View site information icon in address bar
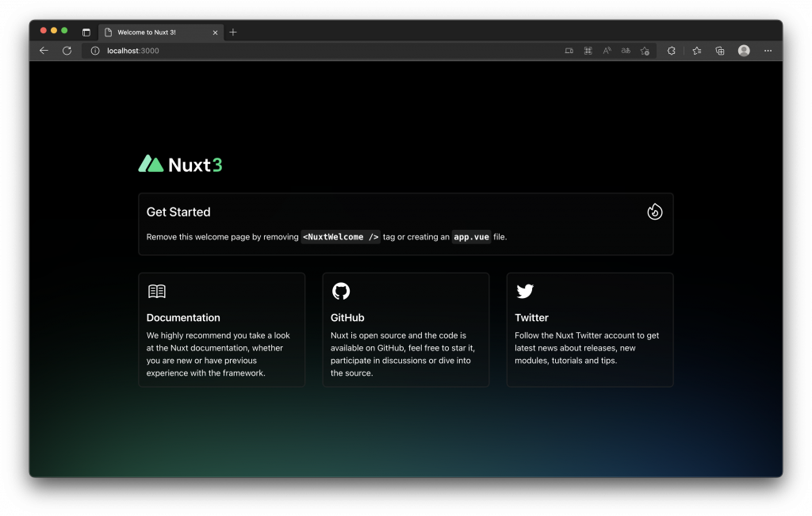 pos(95,51)
